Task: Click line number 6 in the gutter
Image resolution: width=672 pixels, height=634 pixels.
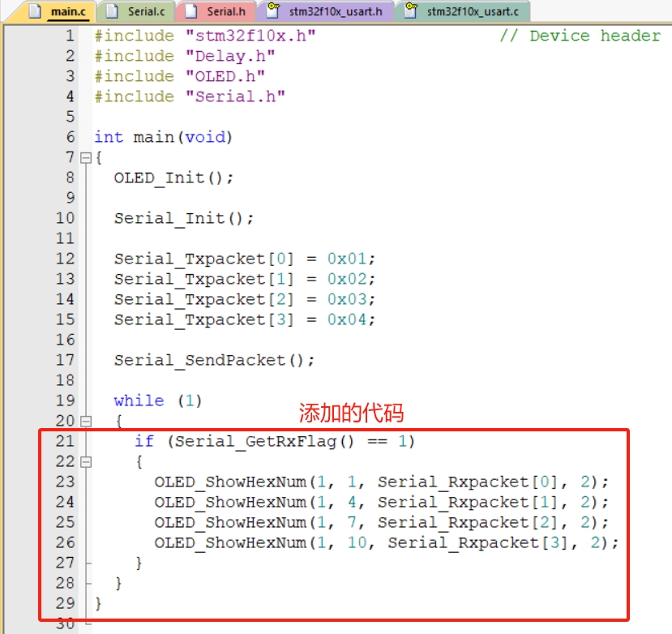Action: point(71,137)
